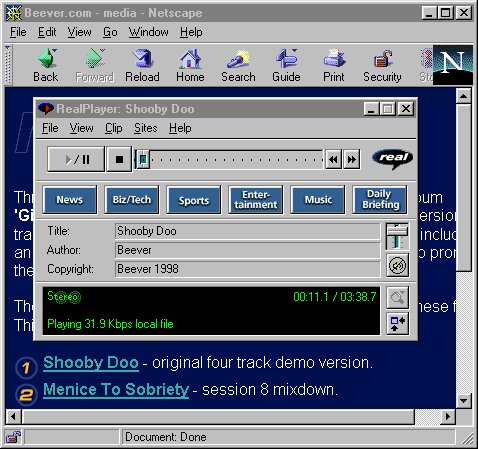This screenshot has width=478, height=449.
Task: Open the News channel button
Action: click(70, 200)
